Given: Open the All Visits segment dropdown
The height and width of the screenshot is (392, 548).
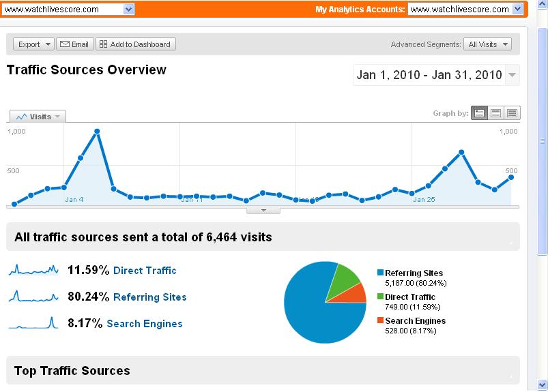Looking at the screenshot, I should pos(487,44).
